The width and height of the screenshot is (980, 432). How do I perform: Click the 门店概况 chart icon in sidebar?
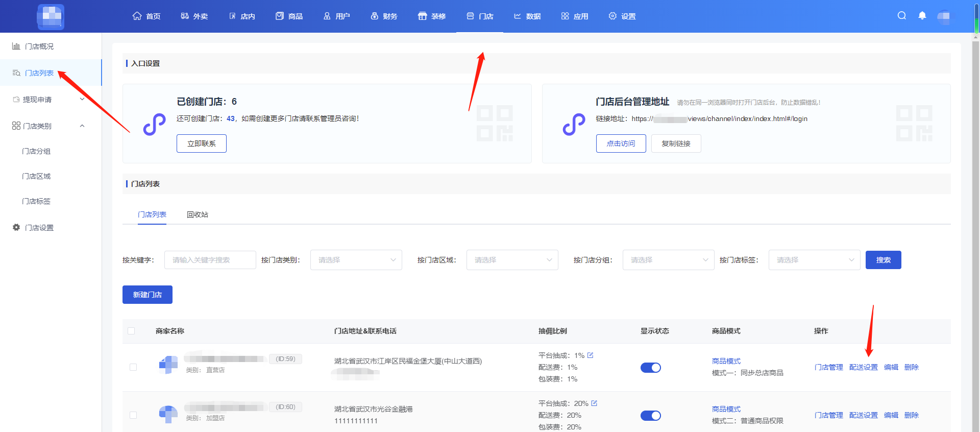[16, 46]
